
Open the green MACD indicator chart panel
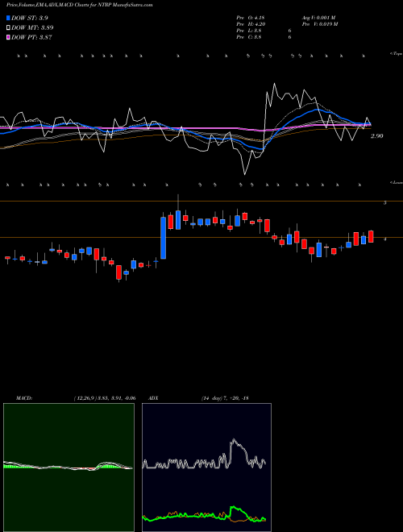69,468
